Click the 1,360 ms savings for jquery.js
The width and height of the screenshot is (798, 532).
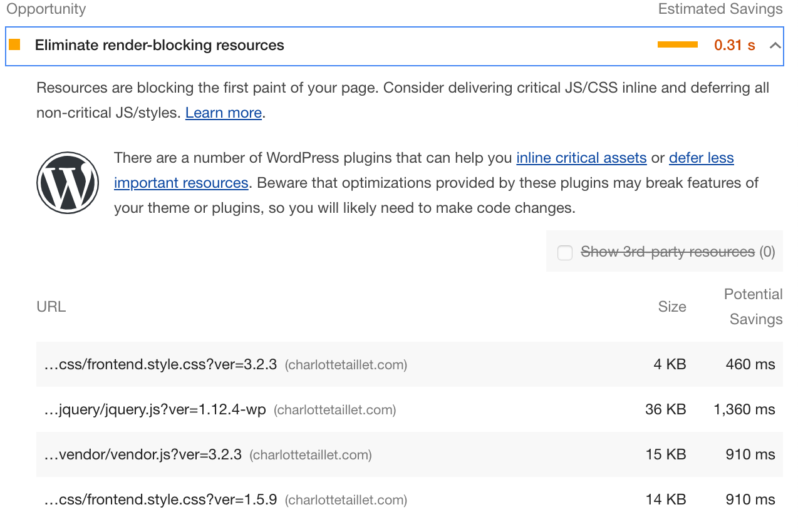pos(744,409)
